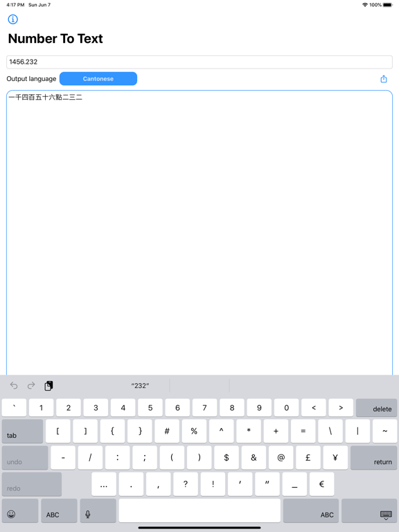399x532 pixels.
Task: Tap the keyboard undo arrow icon
Action: click(14, 385)
